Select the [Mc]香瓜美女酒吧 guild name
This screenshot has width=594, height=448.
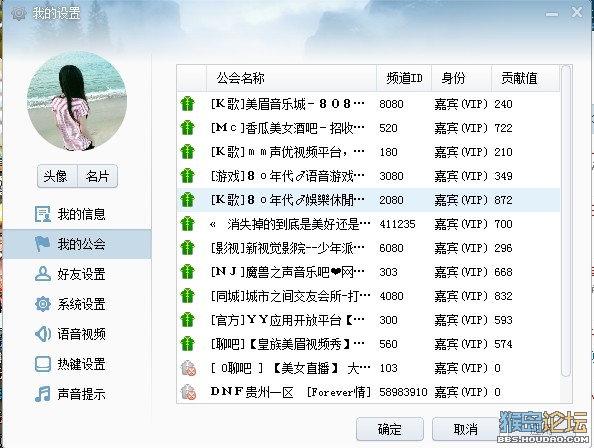(288, 128)
